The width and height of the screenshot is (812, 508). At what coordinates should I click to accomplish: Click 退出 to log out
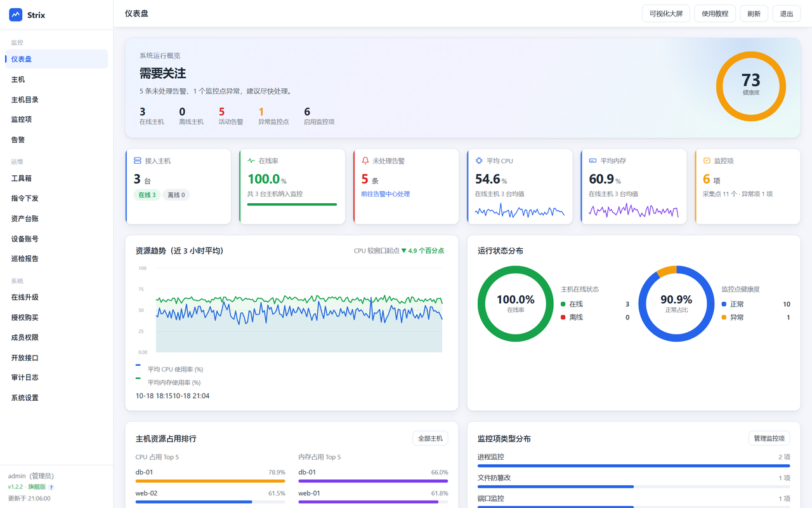click(787, 14)
